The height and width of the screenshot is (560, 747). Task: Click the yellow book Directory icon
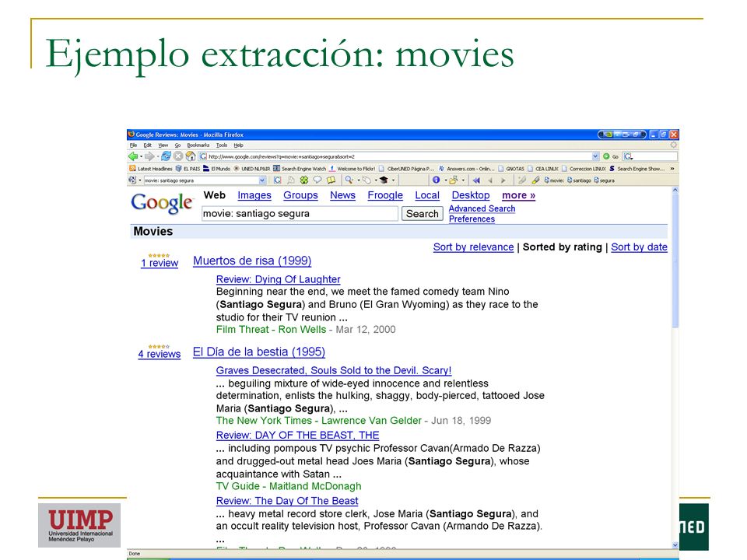(x=331, y=180)
